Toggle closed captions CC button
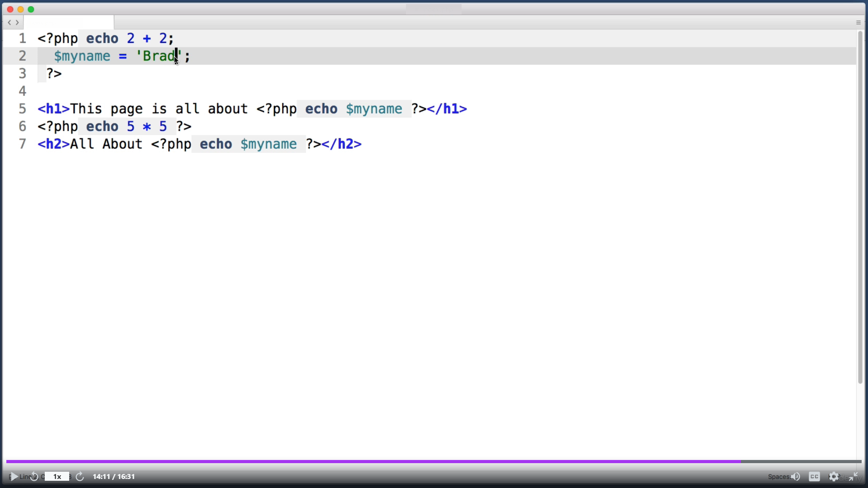 point(815,477)
